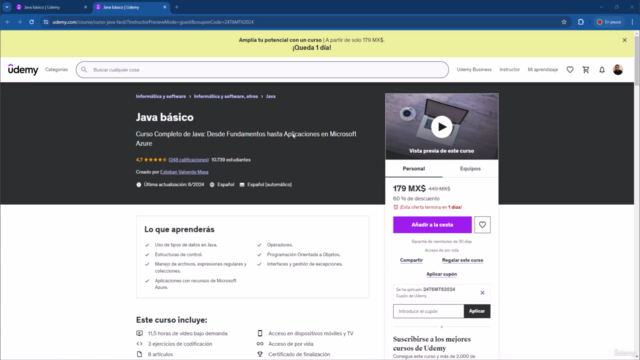640x360 pixels.
Task: Click the address bar URL
Action: pyautogui.click(x=153, y=22)
